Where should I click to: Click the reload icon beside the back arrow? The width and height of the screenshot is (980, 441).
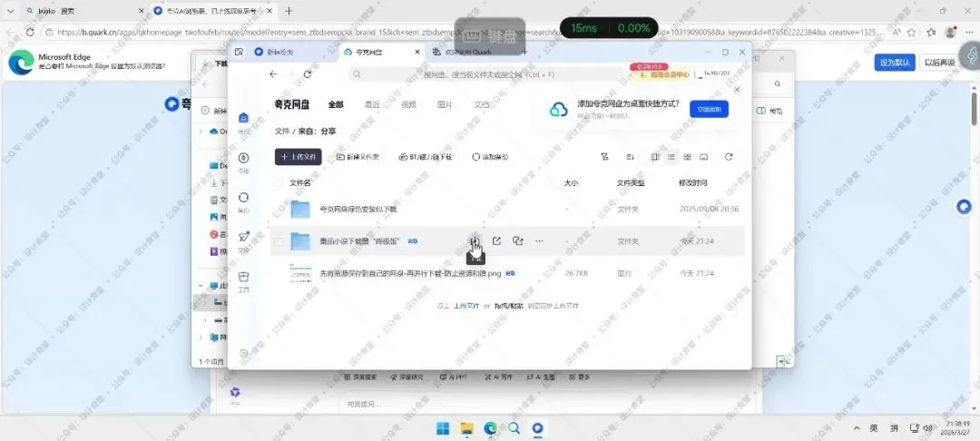[x=307, y=74]
